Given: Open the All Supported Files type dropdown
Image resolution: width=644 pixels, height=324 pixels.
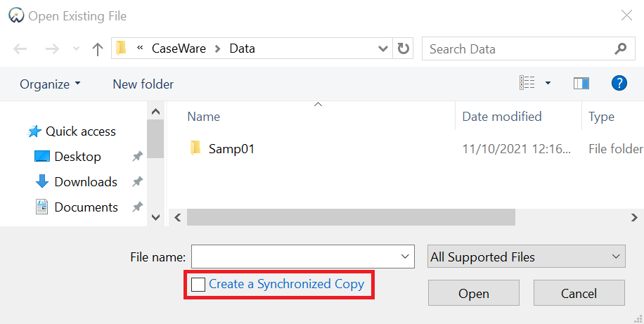Looking at the screenshot, I should 527,257.
